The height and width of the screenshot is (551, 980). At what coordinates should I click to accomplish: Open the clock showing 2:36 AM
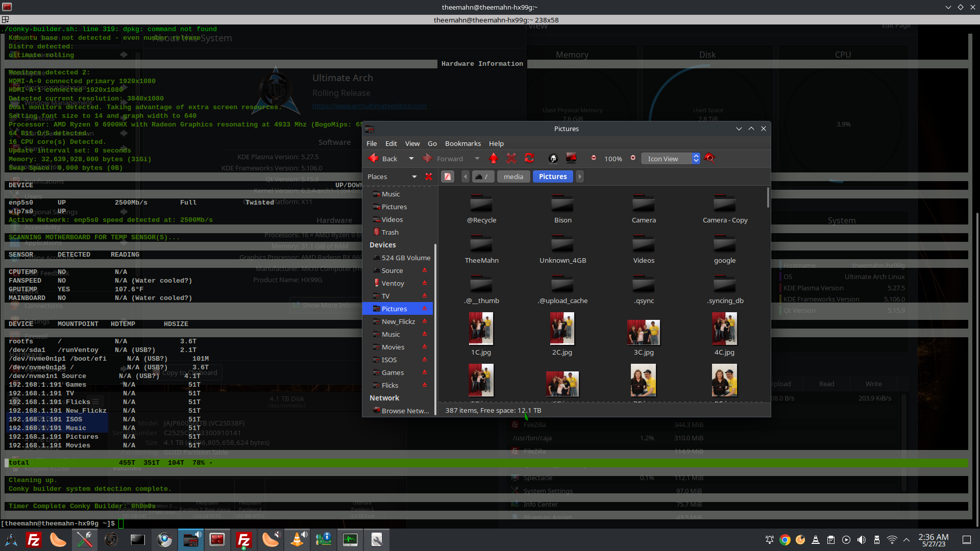934,540
